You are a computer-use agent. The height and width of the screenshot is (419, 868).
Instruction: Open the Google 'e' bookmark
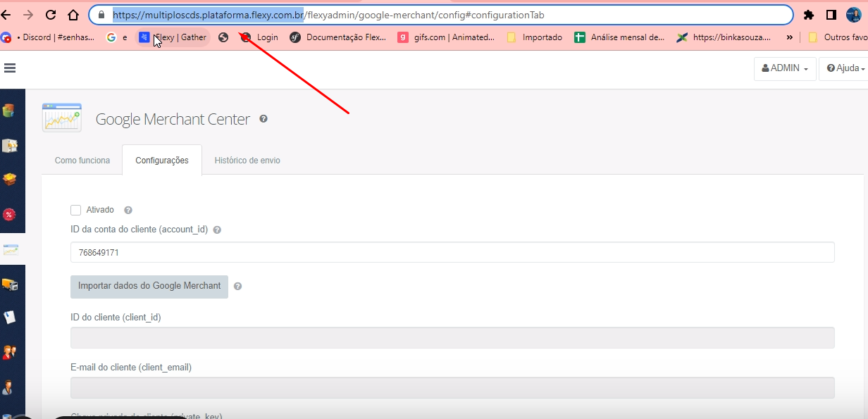(x=117, y=37)
